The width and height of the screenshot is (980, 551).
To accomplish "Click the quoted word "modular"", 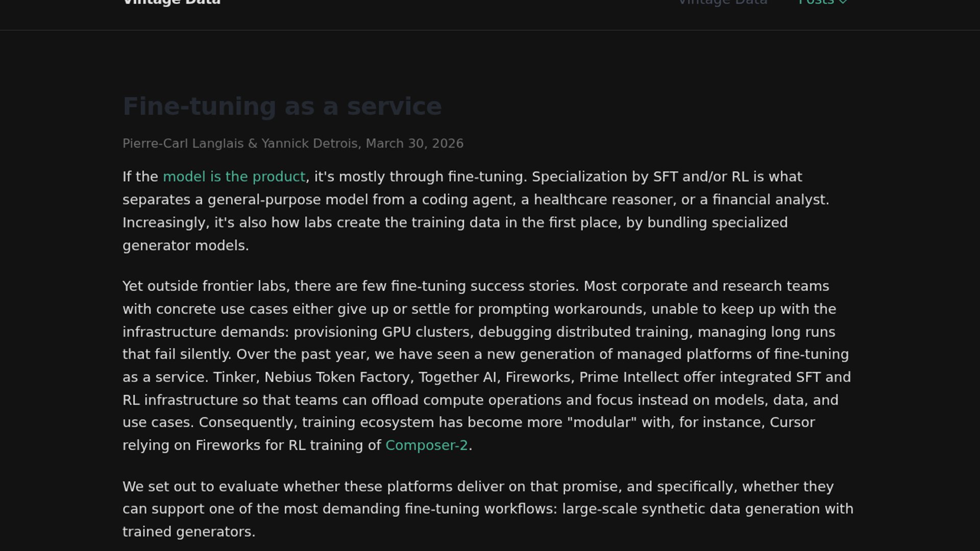I will point(602,422).
